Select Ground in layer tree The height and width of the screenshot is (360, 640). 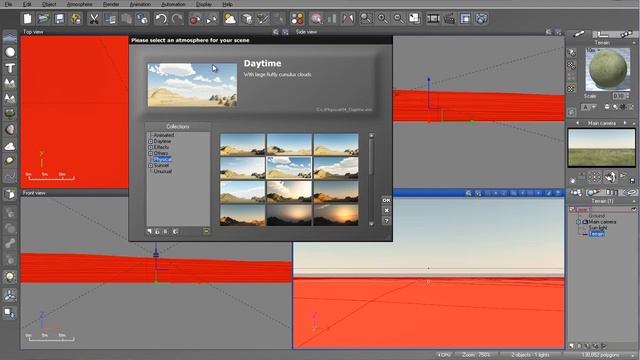tap(597, 216)
